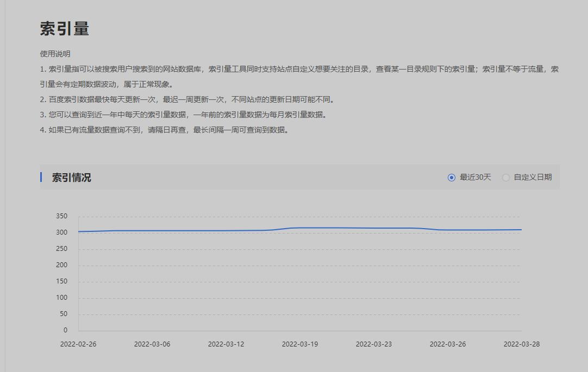
Task: Click the 2022-03-06 date label
Action: point(152,344)
